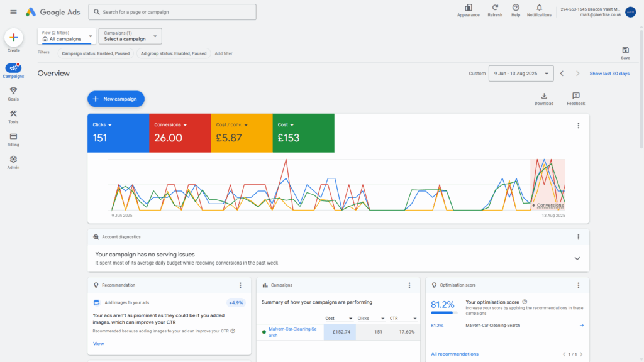Image resolution: width=644 pixels, height=362 pixels.
Task: Focus the search for a page or campaign field
Action: [172, 12]
